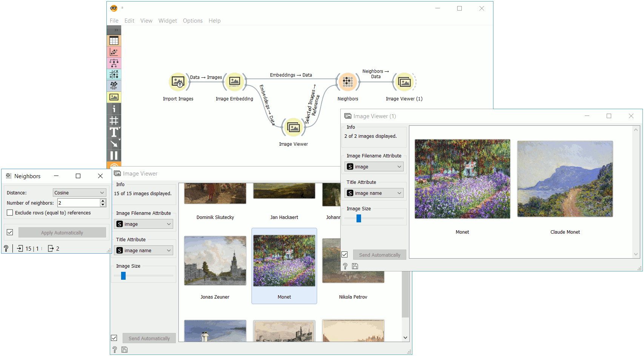
Task: Open the Image Embedding widget node
Action: coord(234,82)
